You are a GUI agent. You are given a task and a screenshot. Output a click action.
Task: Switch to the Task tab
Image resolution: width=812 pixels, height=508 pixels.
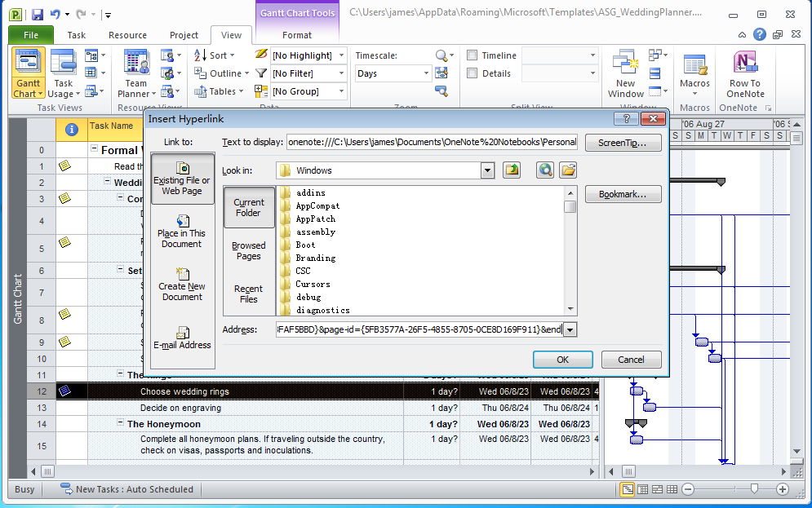point(76,35)
